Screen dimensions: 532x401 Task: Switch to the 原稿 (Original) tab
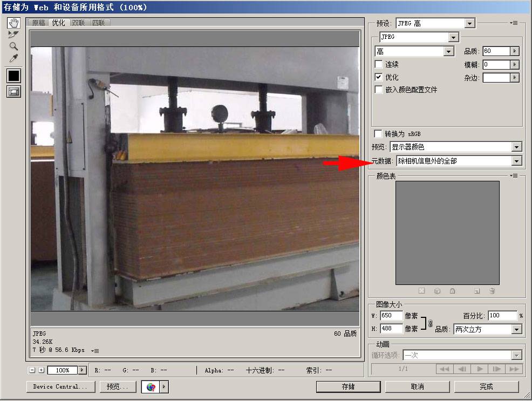point(38,23)
